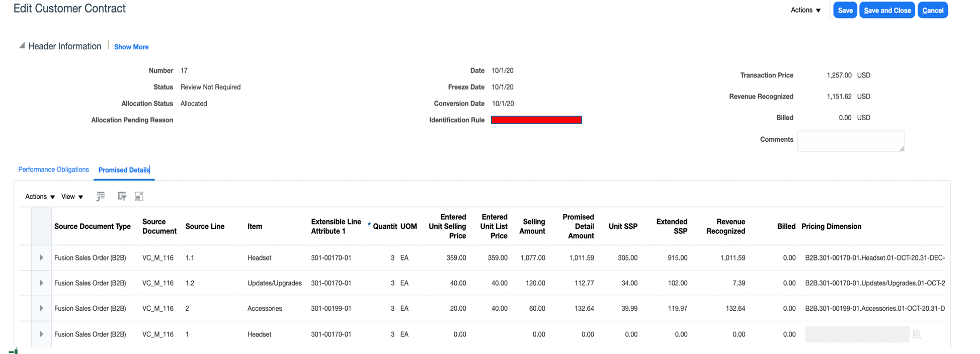
Task: Open the table Actions menu
Action: coord(40,197)
